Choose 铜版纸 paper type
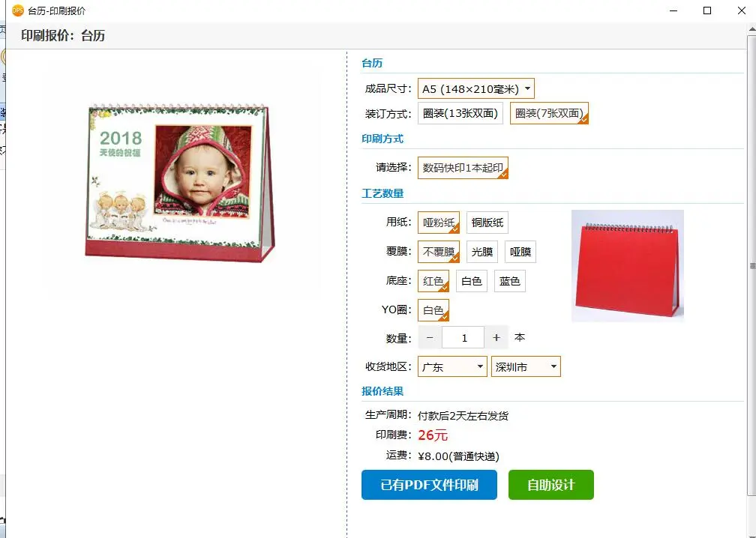This screenshot has width=756, height=538. 487,223
